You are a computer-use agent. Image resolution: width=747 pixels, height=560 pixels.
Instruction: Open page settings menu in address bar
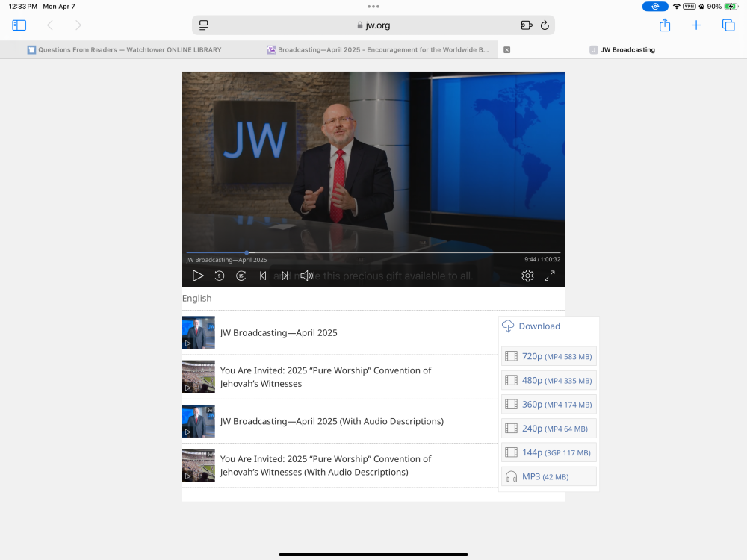tap(204, 25)
